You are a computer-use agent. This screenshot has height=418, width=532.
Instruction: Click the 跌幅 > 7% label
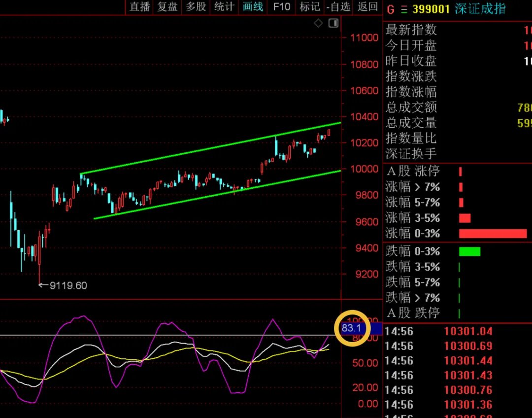(x=413, y=298)
